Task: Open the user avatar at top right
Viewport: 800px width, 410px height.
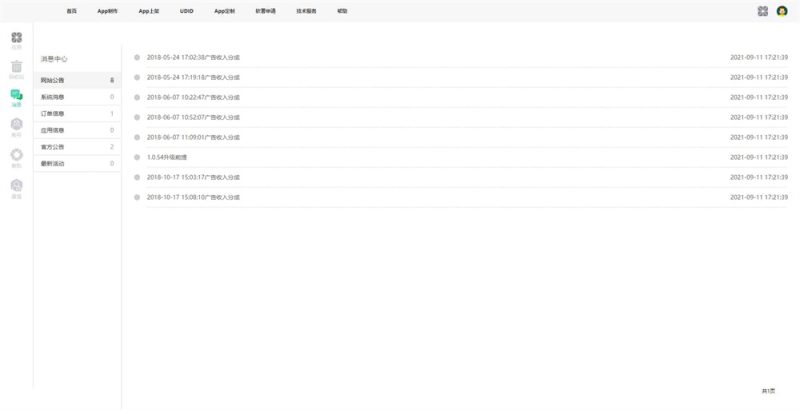Action: coord(782,11)
